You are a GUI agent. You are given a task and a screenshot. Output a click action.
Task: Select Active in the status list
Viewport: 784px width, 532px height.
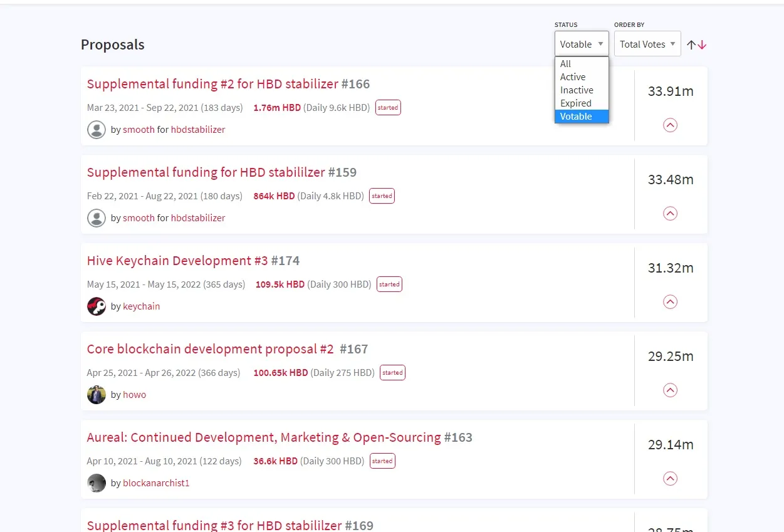point(582,77)
